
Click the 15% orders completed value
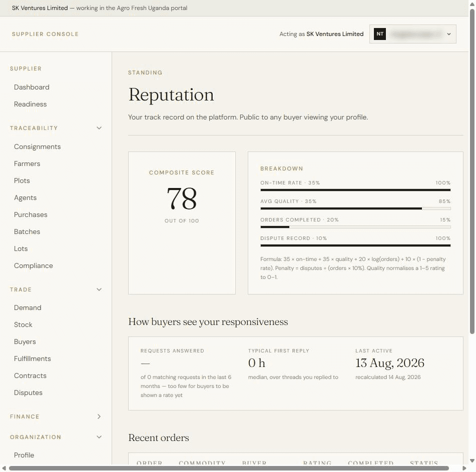tap(445, 219)
